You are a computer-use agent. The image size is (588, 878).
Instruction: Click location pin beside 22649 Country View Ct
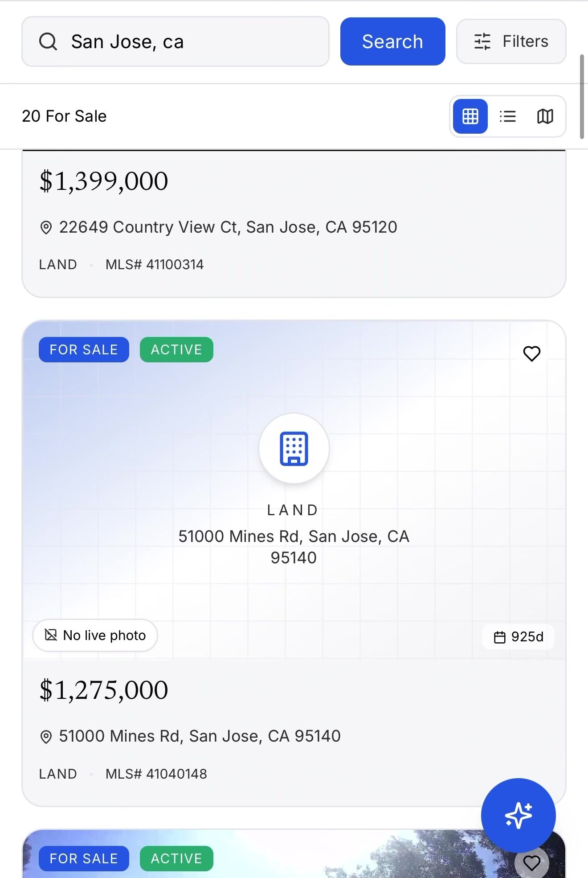[46, 228]
